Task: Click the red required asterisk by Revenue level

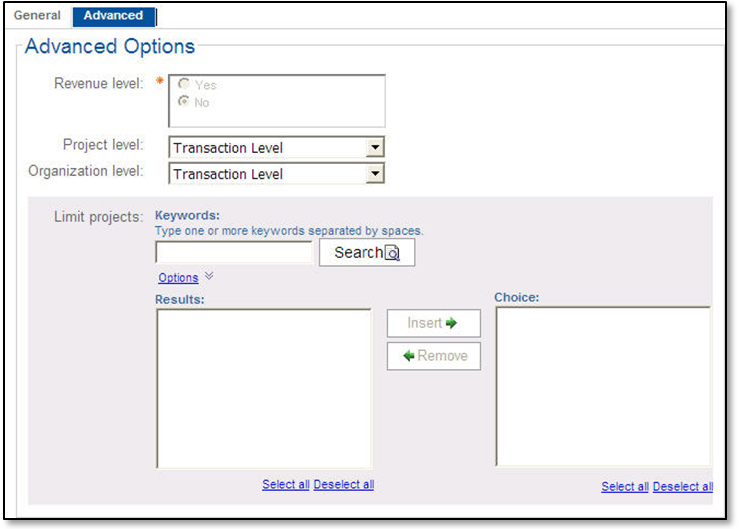Action: coord(160,82)
